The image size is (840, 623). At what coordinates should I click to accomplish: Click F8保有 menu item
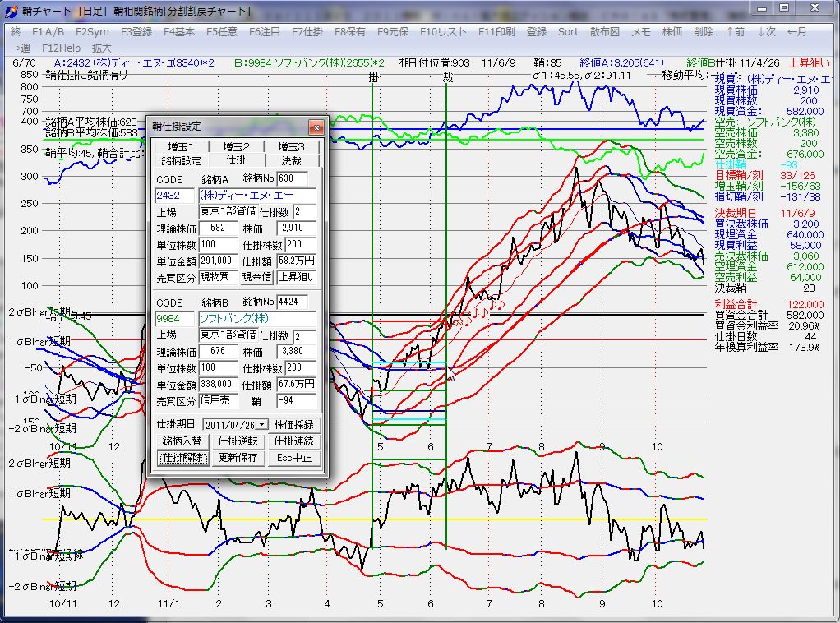point(350,31)
